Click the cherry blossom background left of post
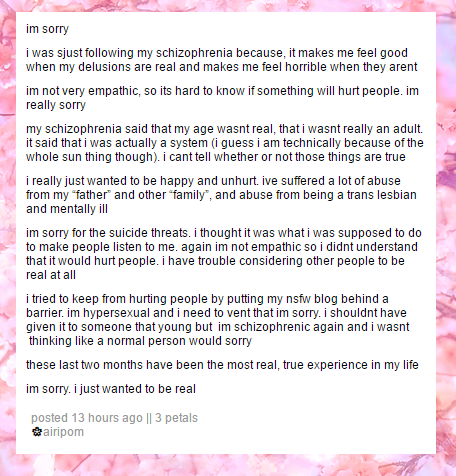This screenshot has width=456, height=476. click(8, 233)
